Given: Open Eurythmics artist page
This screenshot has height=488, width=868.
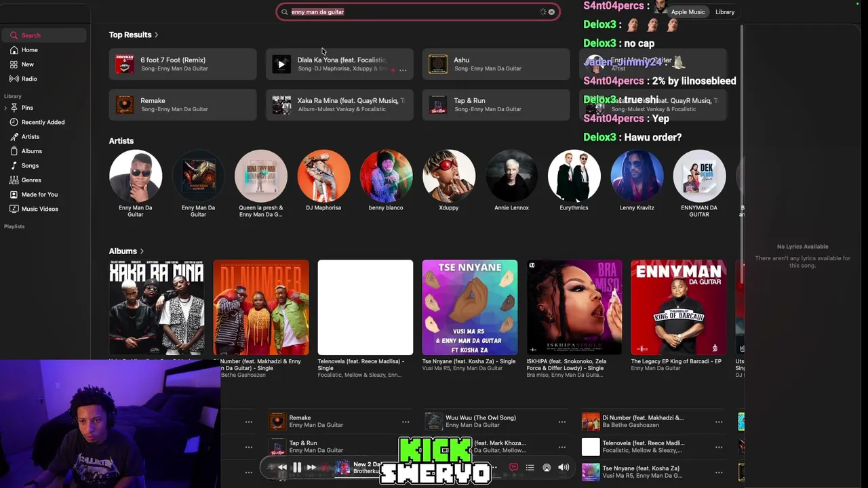Looking at the screenshot, I should pyautogui.click(x=574, y=176).
